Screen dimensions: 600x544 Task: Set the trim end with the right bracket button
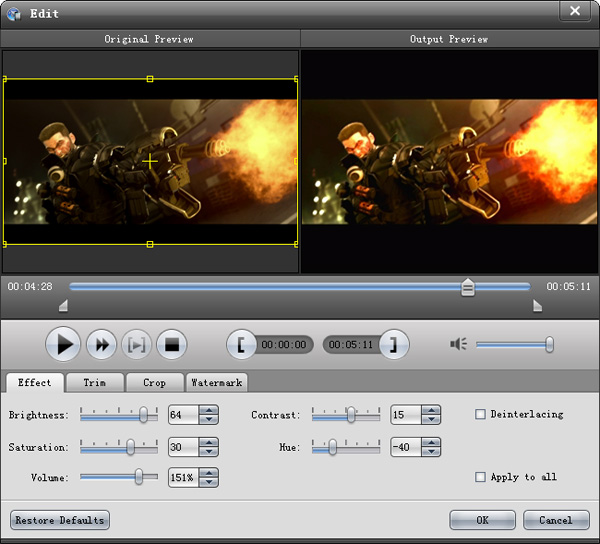(x=394, y=345)
